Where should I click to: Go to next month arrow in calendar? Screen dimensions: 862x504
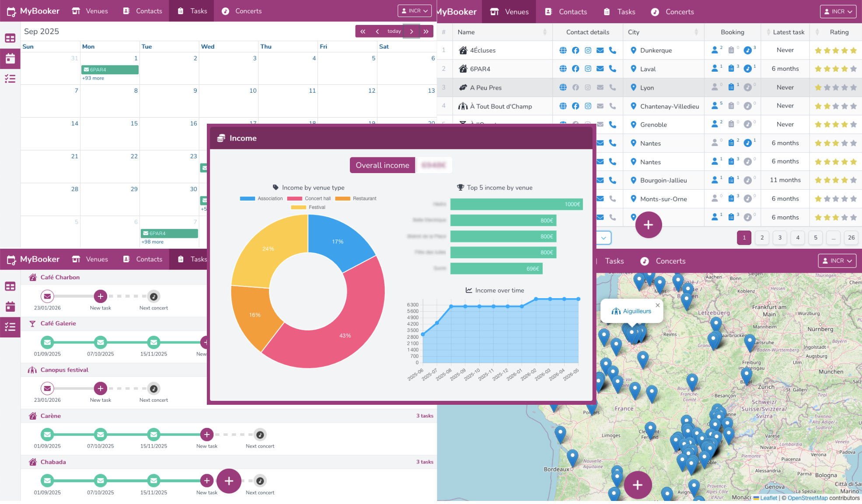click(x=411, y=31)
